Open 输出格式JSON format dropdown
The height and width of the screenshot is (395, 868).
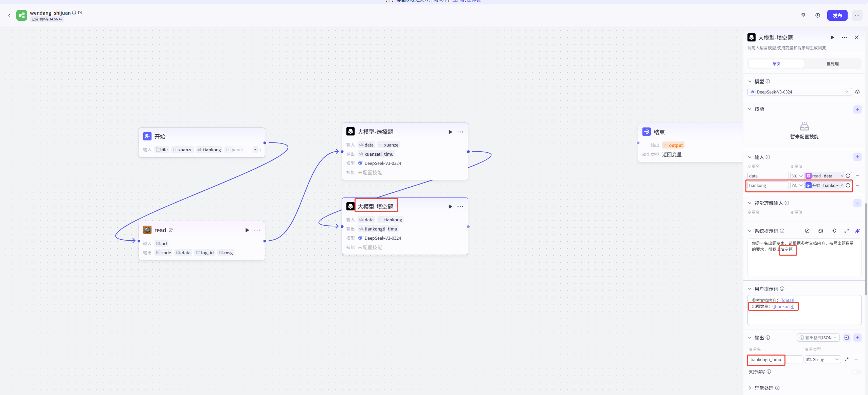tap(818, 338)
